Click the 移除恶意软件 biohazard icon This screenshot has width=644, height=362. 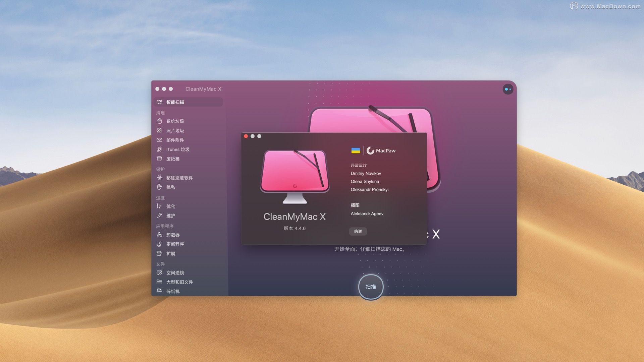click(159, 178)
